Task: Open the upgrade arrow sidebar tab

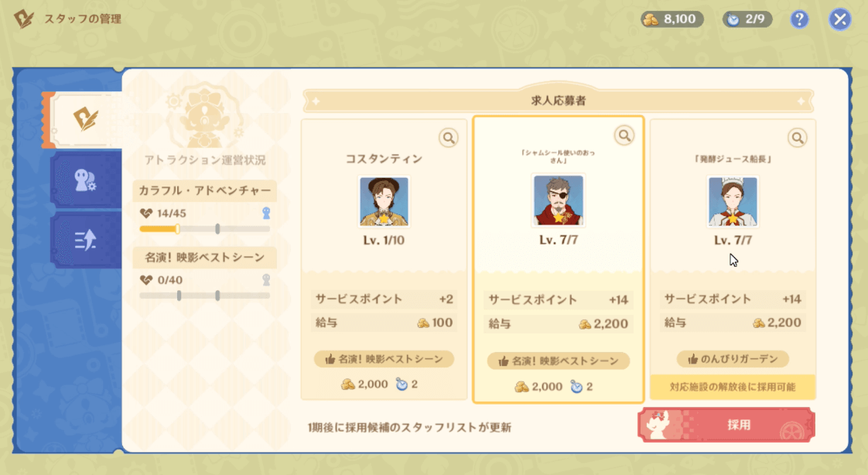Action: click(85, 241)
